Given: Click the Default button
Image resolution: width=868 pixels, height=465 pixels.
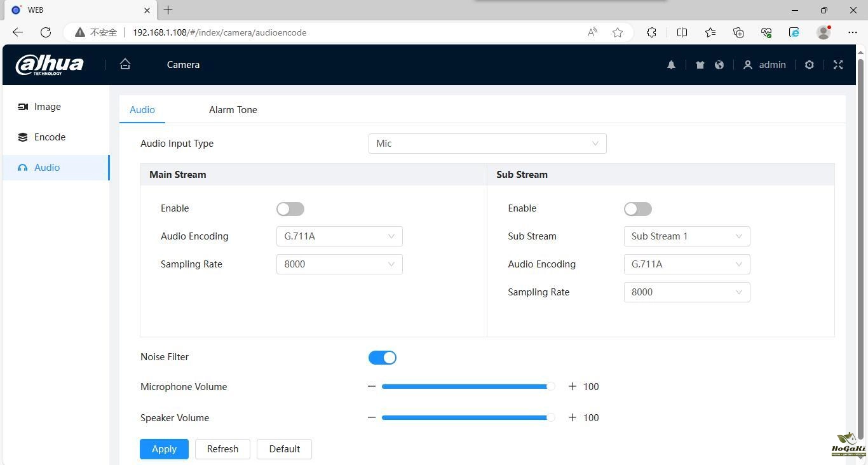Looking at the screenshot, I should coord(284,449).
